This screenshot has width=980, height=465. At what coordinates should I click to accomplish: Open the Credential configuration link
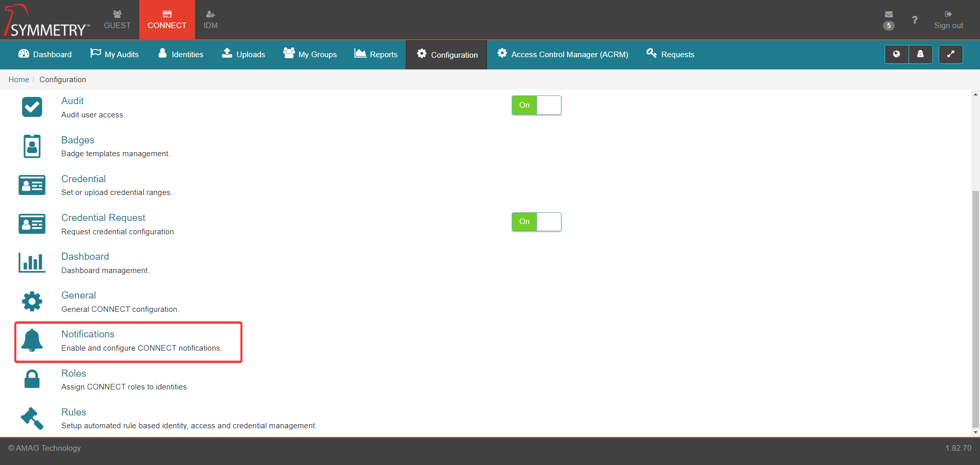(x=84, y=179)
